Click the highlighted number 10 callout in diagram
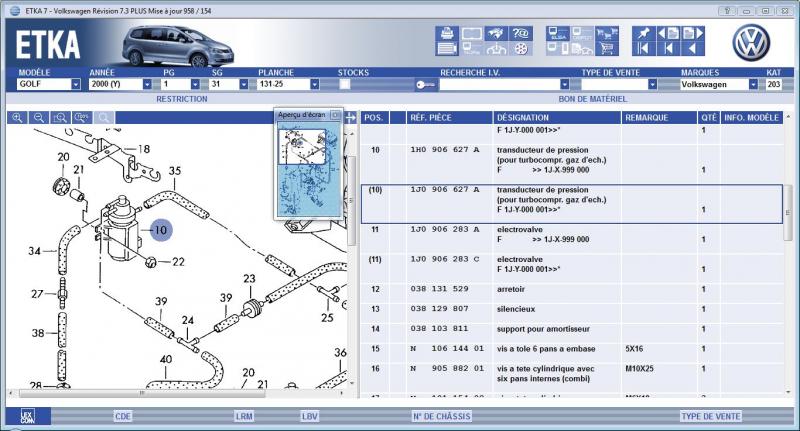The image size is (800, 431). click(160, 230)
